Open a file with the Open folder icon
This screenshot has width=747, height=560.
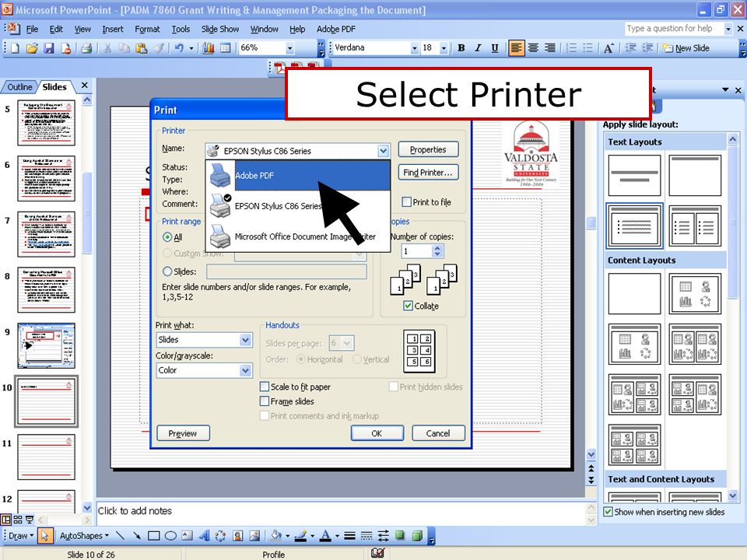click(x=32, y=48)
